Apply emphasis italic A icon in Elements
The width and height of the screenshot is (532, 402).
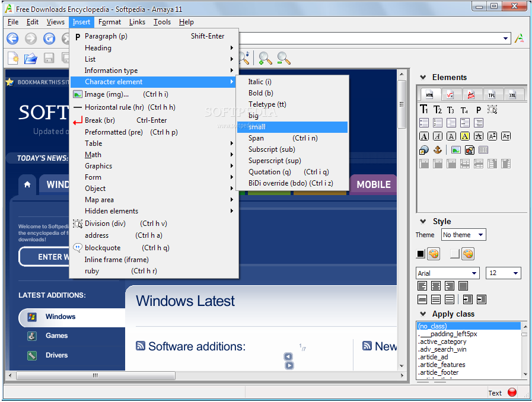point(438,136)
